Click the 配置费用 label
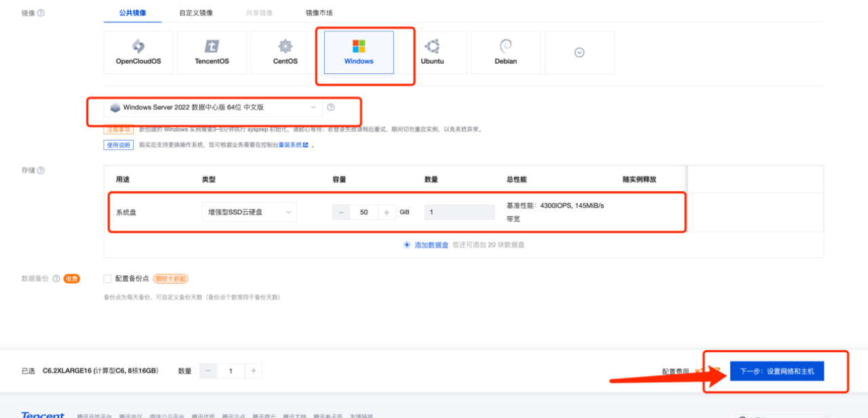The width and height of the screenshot is (868, 418). (x=675, y=371)
